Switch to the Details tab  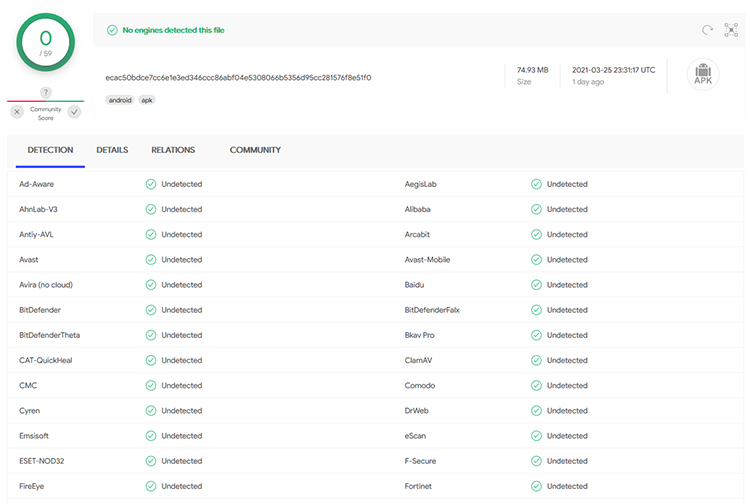click(112, 150)
